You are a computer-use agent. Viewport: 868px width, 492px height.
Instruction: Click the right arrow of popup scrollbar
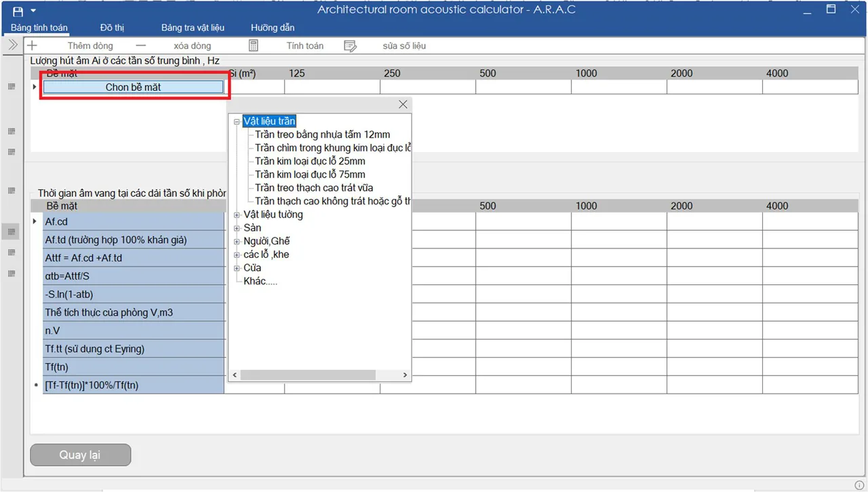405,375
